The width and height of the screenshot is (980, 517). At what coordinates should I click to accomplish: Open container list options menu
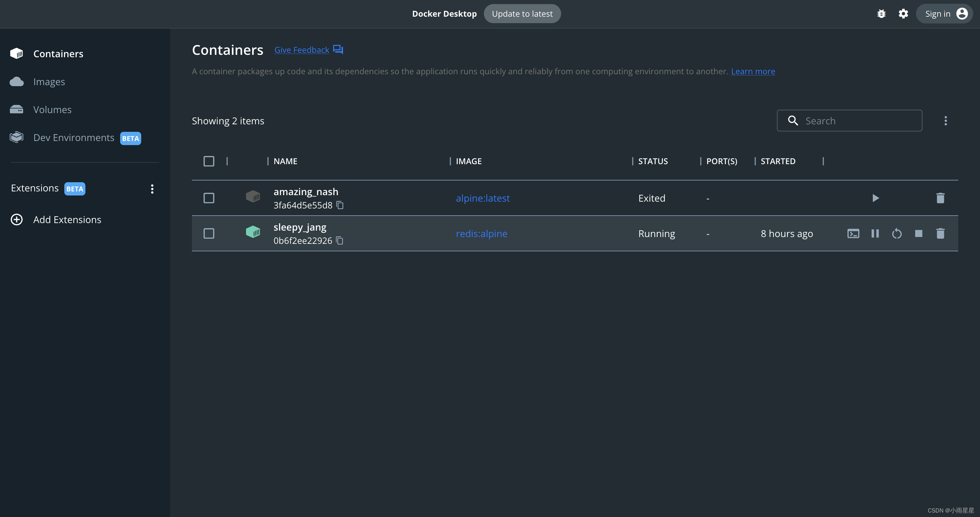(x=945, y=121)
